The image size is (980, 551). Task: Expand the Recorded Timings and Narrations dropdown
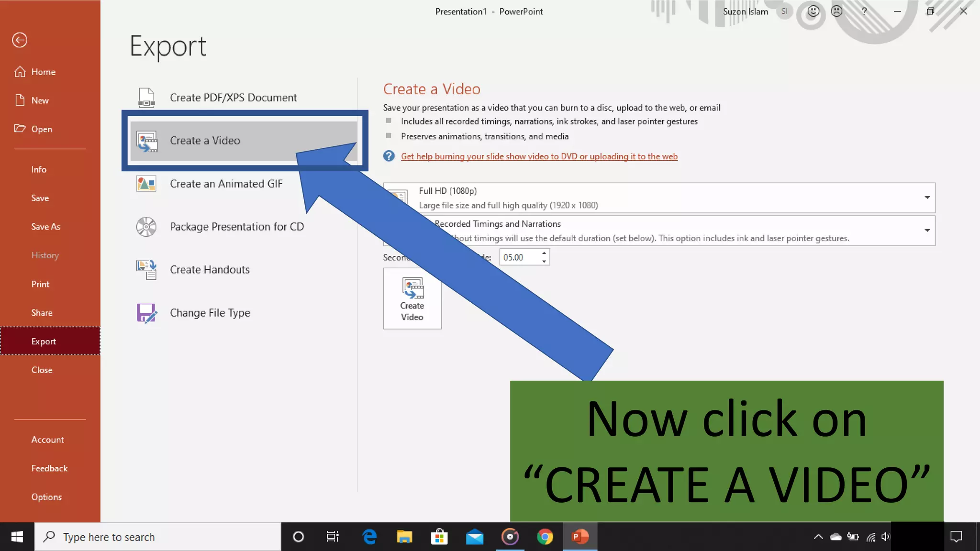coord(927,231)
